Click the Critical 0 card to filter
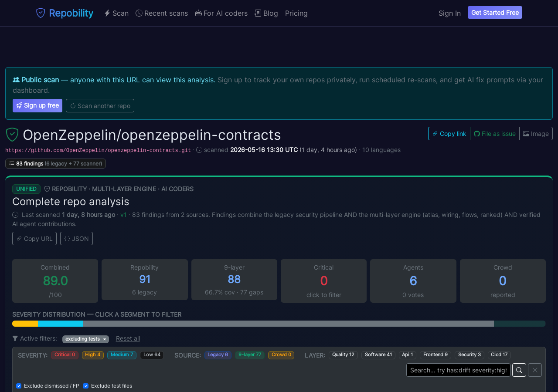 [323, 281]
